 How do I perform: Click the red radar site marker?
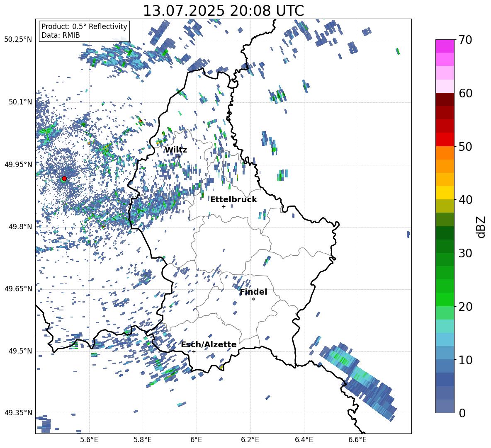pos(64,178)
